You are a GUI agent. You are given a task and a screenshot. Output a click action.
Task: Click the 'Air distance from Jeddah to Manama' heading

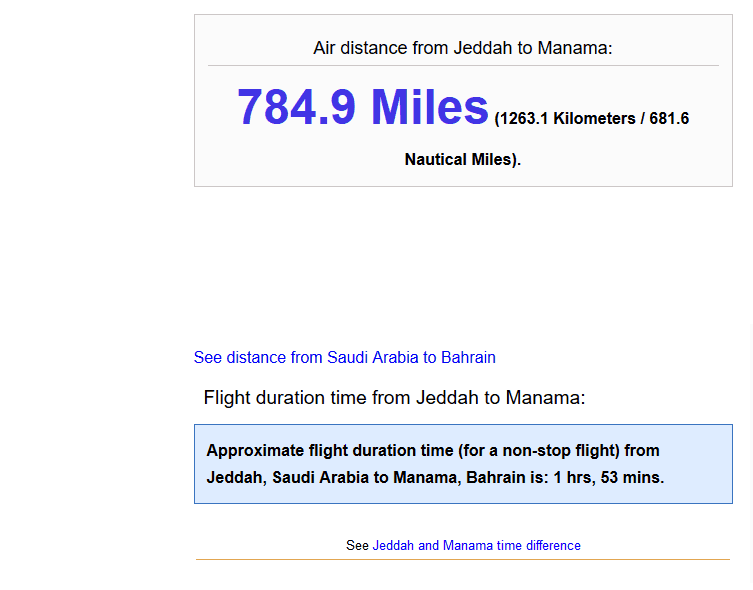[463, 48]
